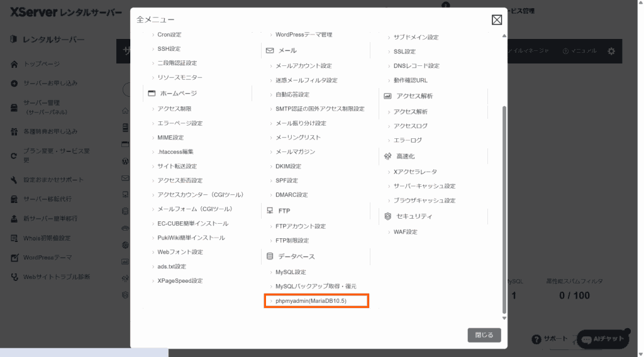This screenshot has width=644, height=357.
Task: Click the 高速化 section icon
Action: tap(388, 156)
